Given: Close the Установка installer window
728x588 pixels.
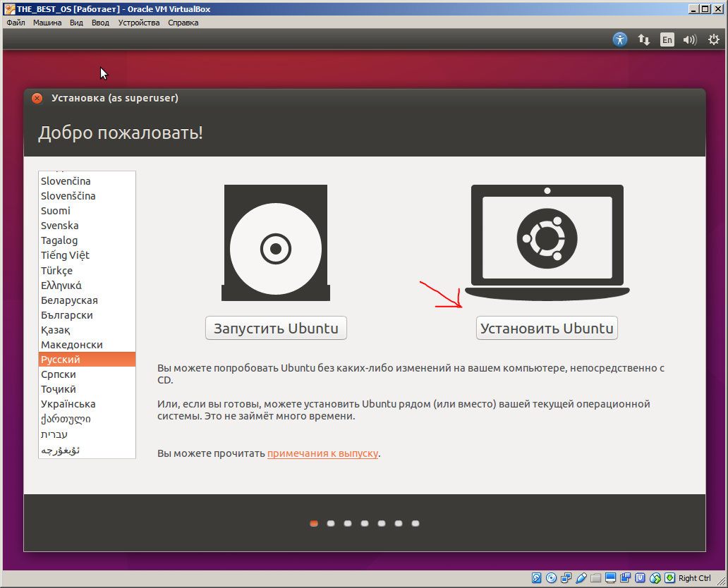Looking at the screenshot, I should pos(37,98).
